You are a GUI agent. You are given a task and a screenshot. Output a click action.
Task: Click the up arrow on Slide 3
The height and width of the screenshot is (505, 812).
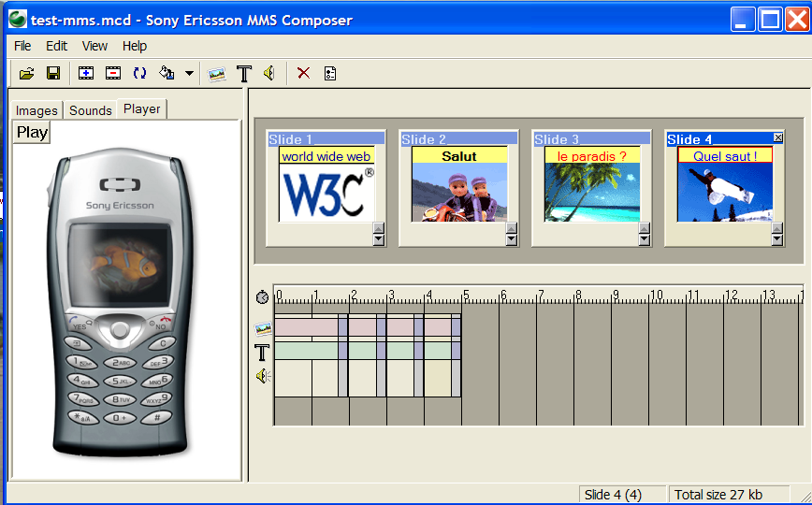point(644,228)
